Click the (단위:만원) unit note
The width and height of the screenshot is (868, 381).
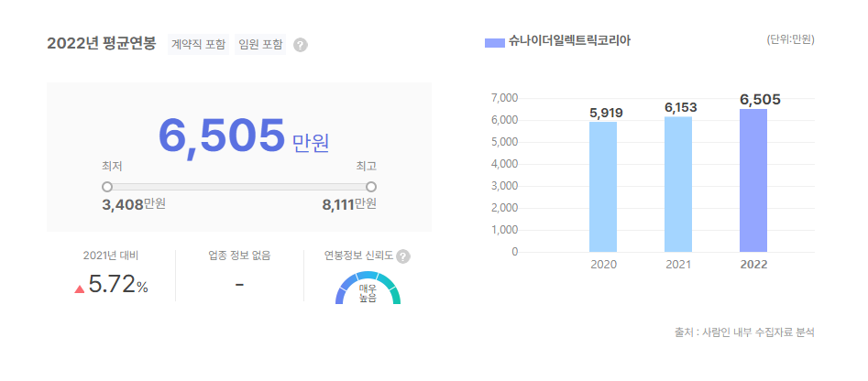click(x=790, y=39)
